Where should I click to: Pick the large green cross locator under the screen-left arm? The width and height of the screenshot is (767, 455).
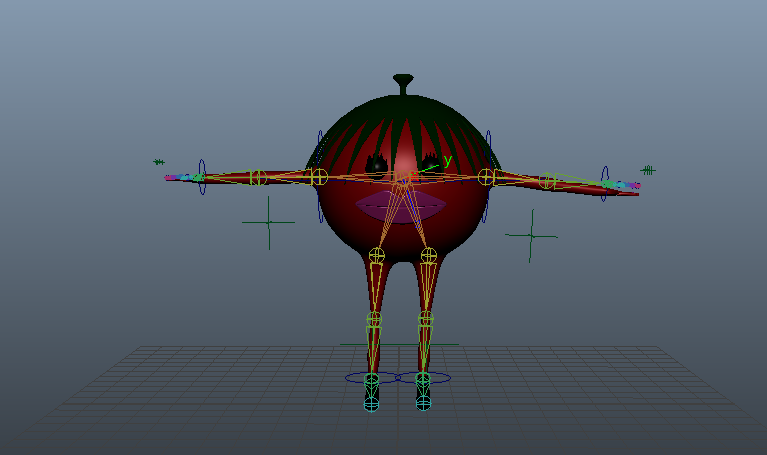click(x=269, y=223)
